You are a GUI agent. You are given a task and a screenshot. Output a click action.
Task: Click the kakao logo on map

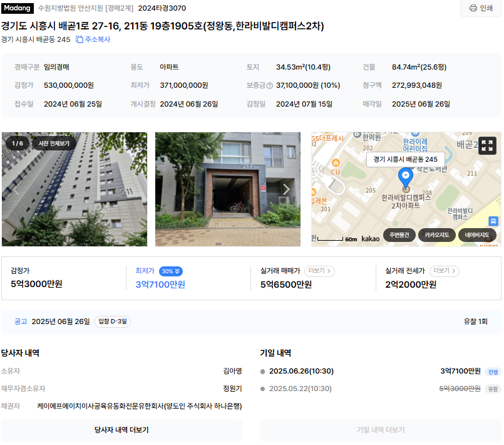coord(370,239)
